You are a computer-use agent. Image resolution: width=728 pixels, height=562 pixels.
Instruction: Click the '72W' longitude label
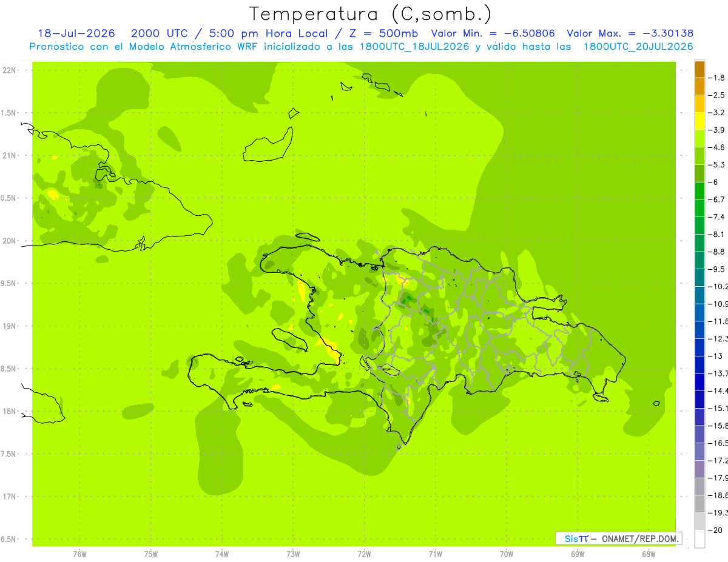click(364, 554)
